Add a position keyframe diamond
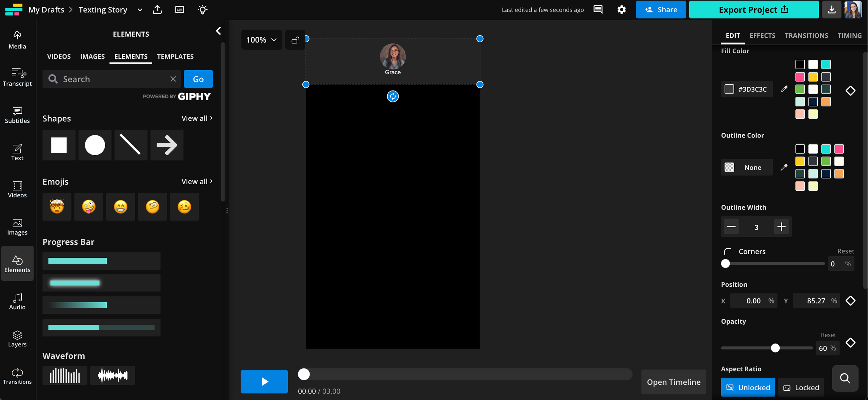The image size is (868, 400). [850, 300]
